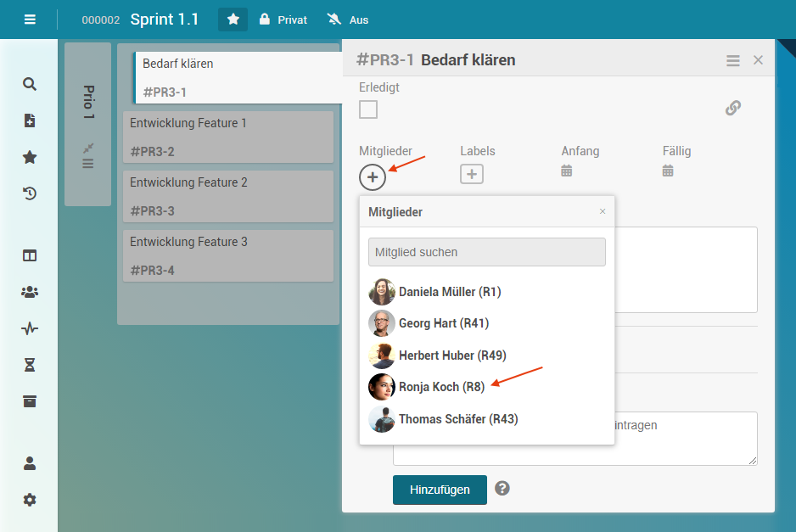Open the Fällig due date picker

668,171
